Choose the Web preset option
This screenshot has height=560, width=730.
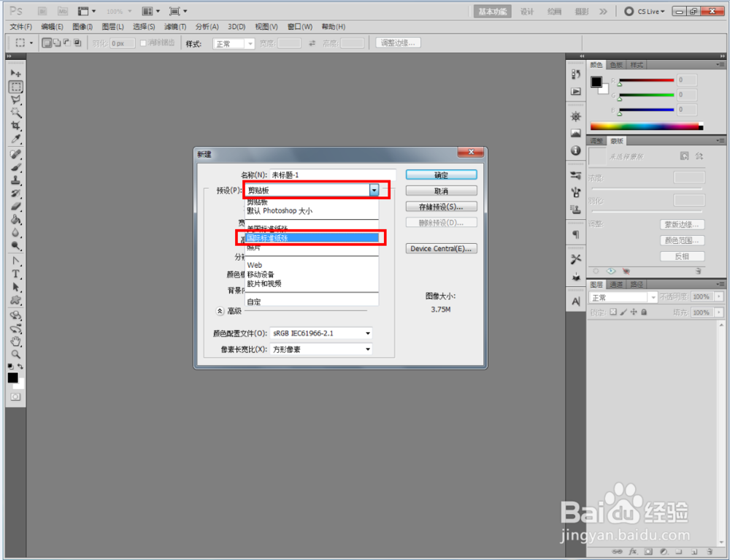[x=255, y=265]
